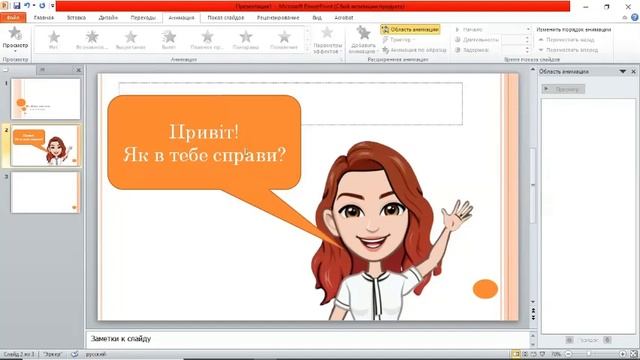Switch to the Вставка ribbon tab
Viewport: 640px width, 360px height.
click(76, 18)
